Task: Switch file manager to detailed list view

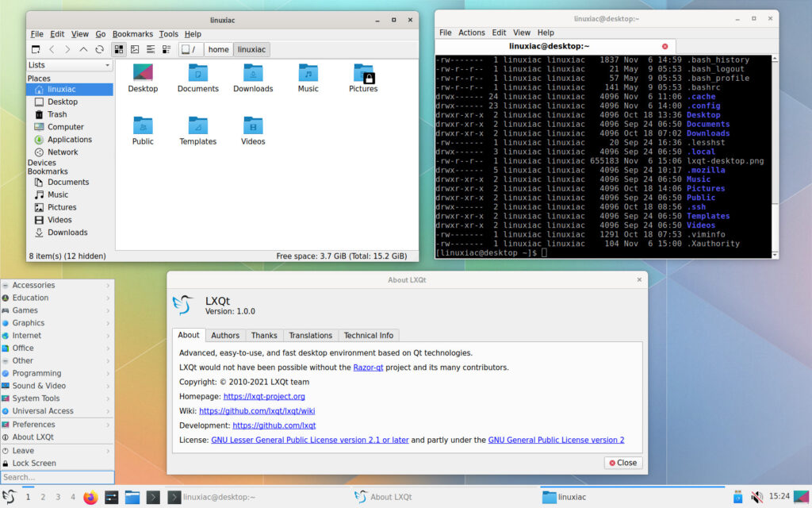Action: [167, 49]
